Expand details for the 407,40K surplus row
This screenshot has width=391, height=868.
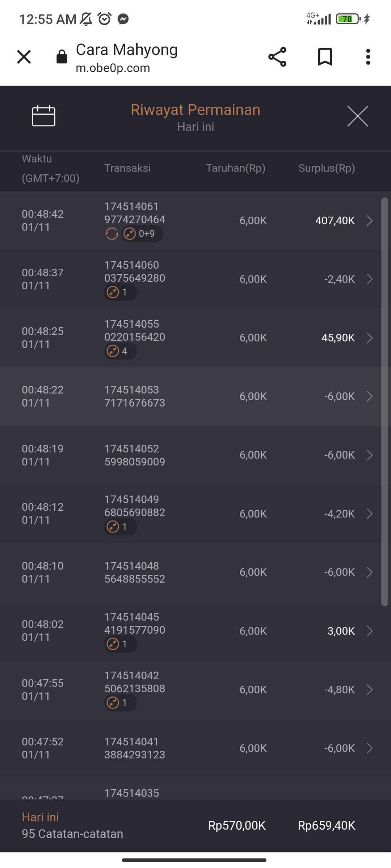[x=370, y=221]
